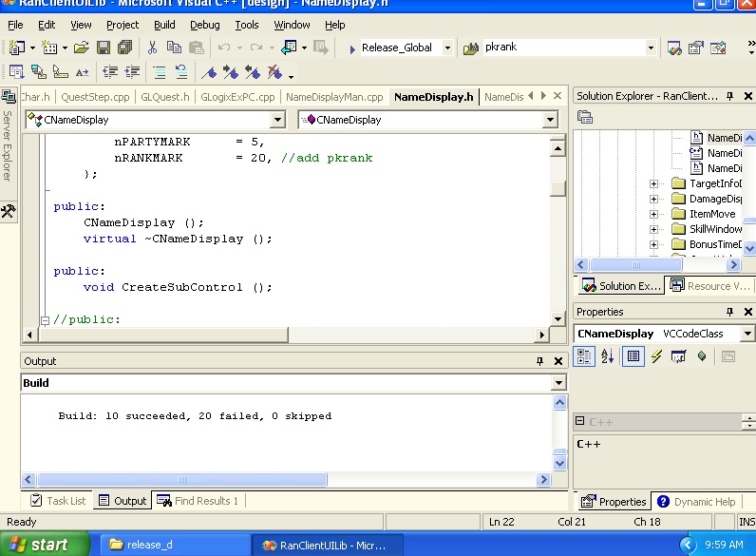Open the pkrank find combo dropdown

pos(651,48)
